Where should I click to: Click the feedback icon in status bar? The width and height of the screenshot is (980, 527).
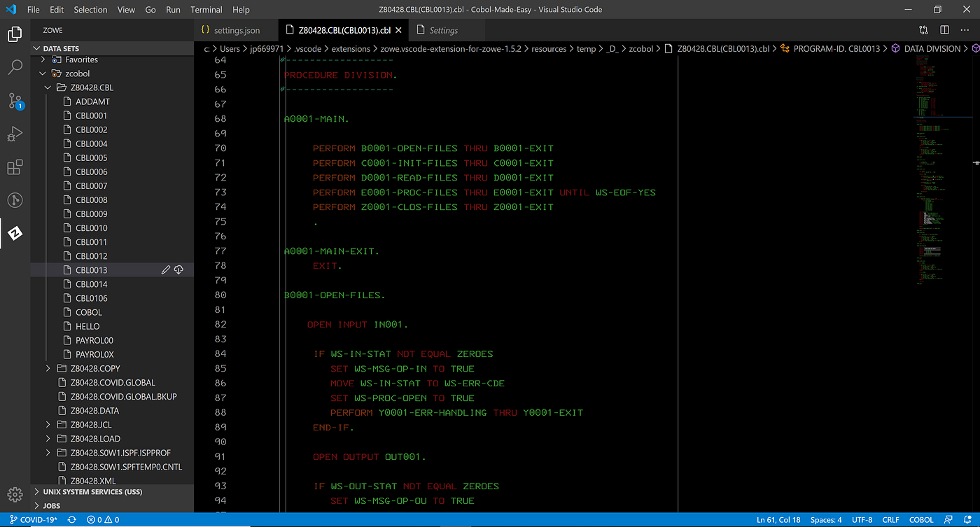point(948,520)
